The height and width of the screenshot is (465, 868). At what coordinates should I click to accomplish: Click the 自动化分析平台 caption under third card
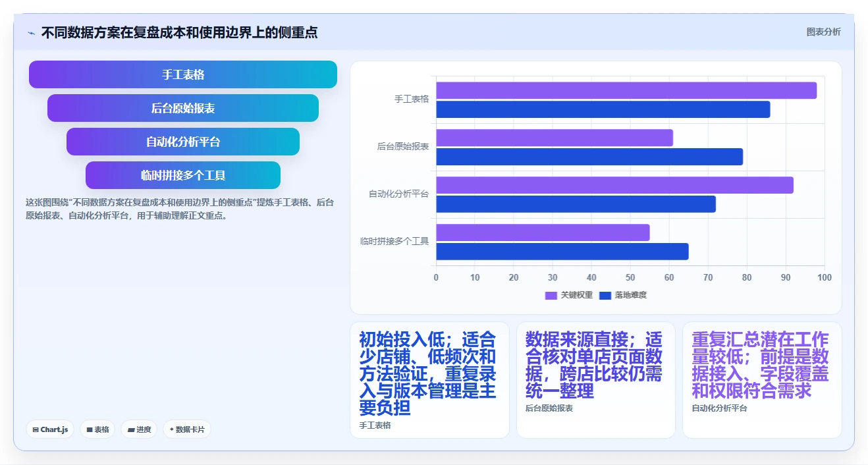(x=719, y=408)
